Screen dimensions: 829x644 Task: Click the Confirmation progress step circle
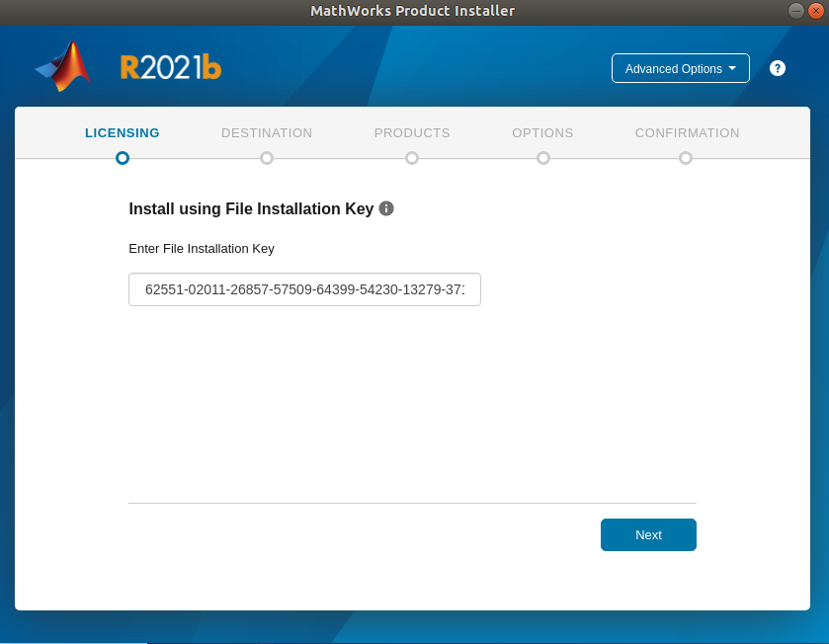click(x=686, y=158)
